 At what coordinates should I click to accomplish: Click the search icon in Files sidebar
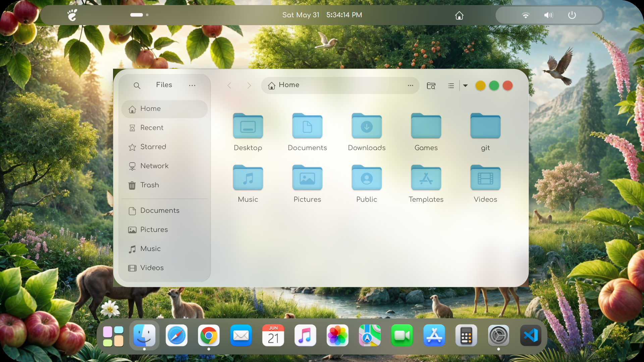[x=137, y=85]
